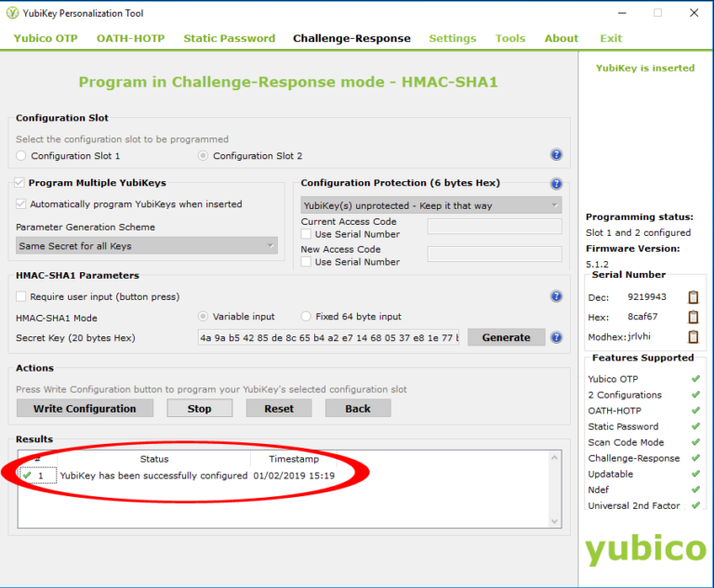Generate a new secret key

(x=506, y=337)
